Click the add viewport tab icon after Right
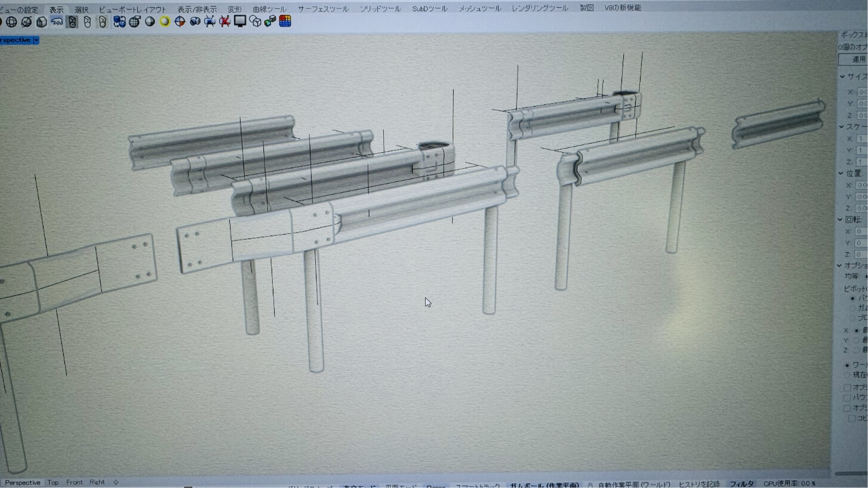Image resolution: width=868 pixels, height=488 pixels. tap(116, 482)
